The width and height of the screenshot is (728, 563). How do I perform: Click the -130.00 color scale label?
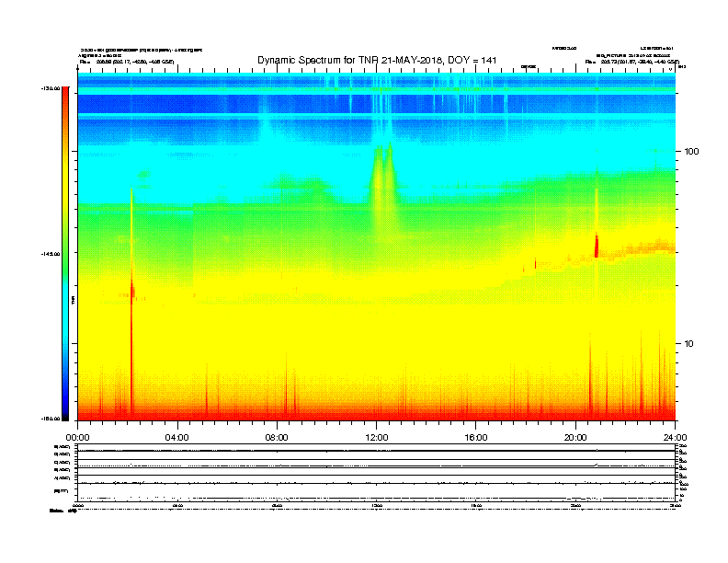click(51, 88)
